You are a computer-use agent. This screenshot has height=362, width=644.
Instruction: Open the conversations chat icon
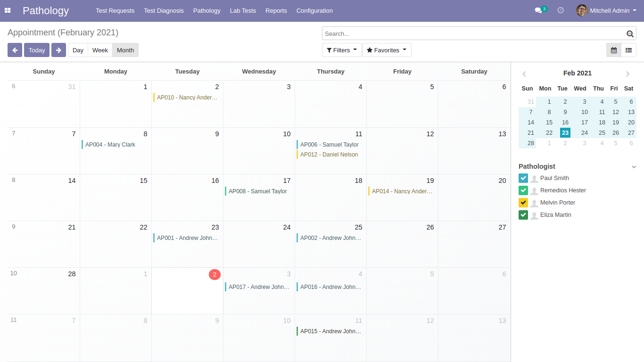pyautogui.click(x=538, y=10)
